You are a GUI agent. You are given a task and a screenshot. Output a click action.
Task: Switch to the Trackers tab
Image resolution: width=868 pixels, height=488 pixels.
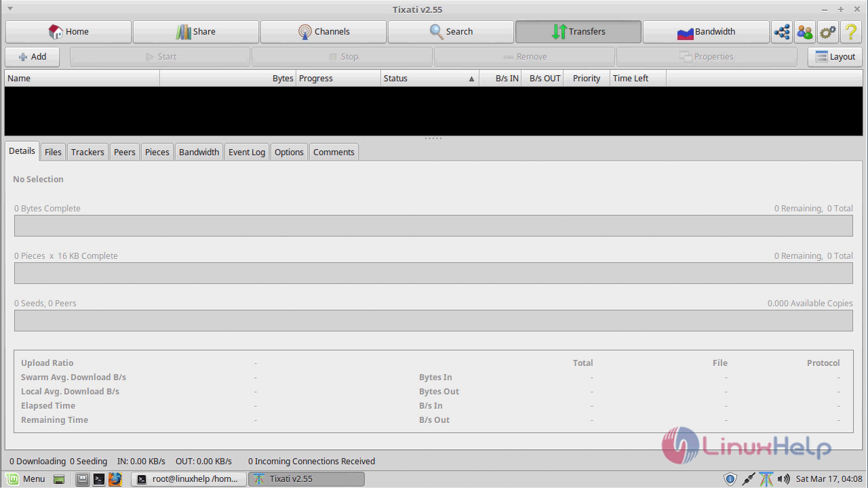tap(87, 152)
